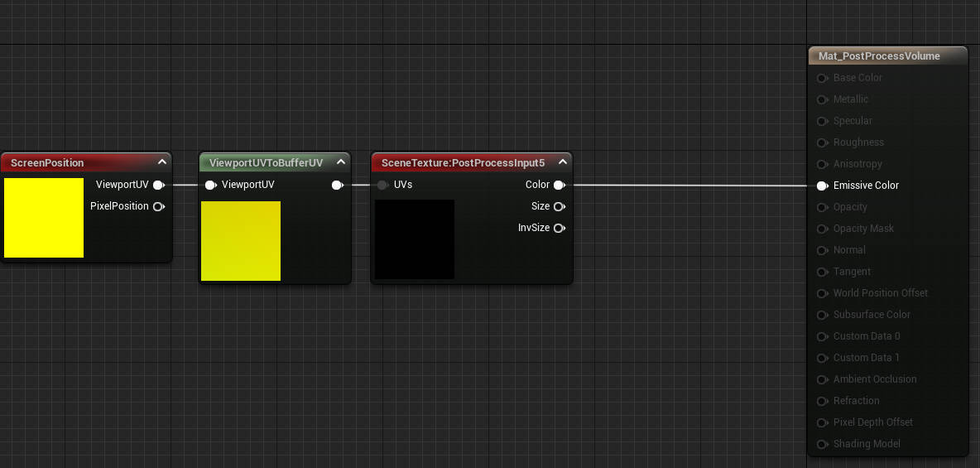The height and width of the screenshot is (468, 980).
Task: Click the ViewportUVToBufferUV preview thumbnail
Action: tap(241, 241)
